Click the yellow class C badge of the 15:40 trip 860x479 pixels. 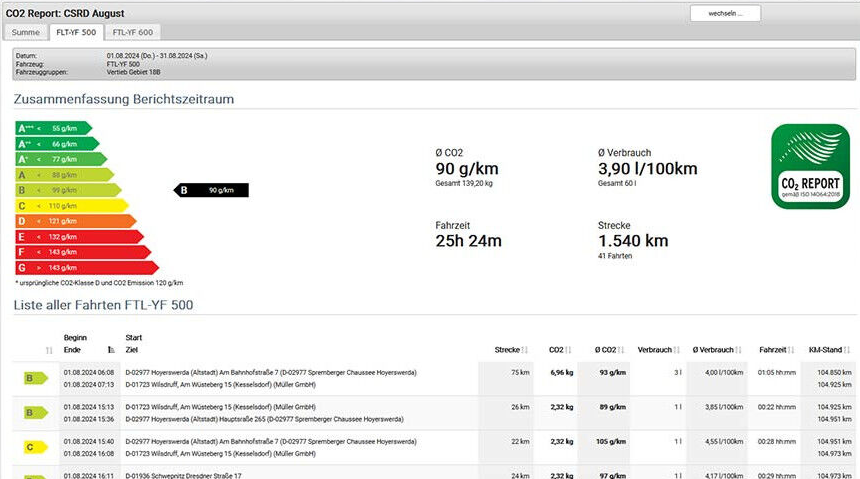point(35,447)
